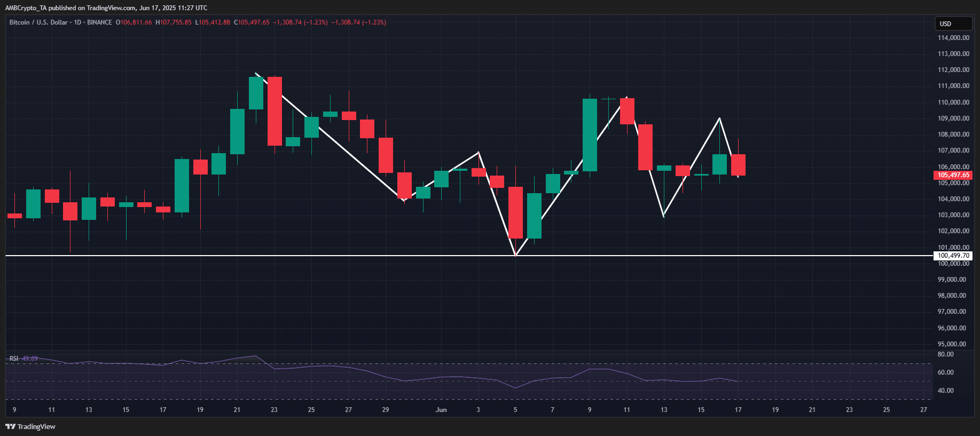Screen dimensions: 980x436
Task: Open the USD currency selector
Action: click(953, 23)
